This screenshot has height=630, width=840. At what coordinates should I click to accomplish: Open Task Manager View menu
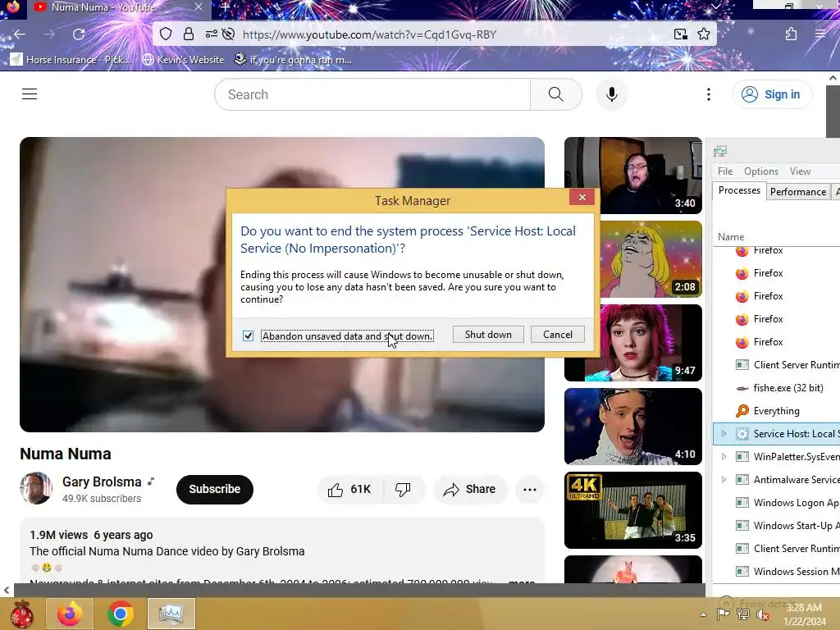coord(799,171)
